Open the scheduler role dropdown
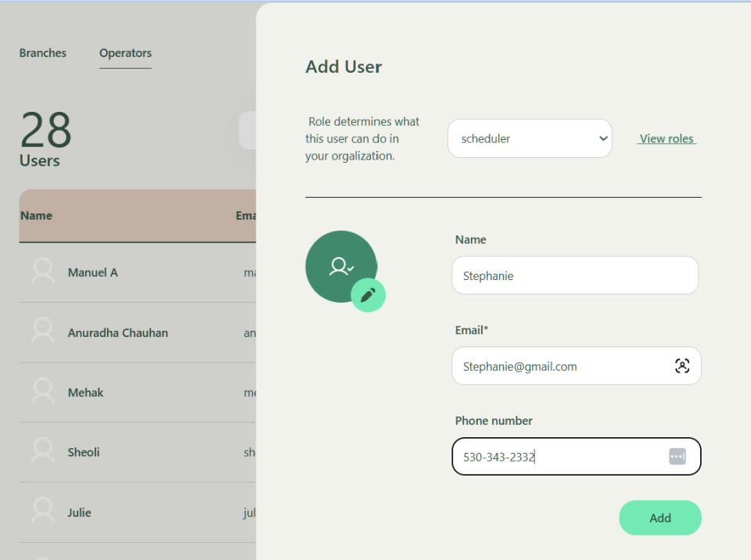This screenshot has width=751, height=560. (530, 138)
